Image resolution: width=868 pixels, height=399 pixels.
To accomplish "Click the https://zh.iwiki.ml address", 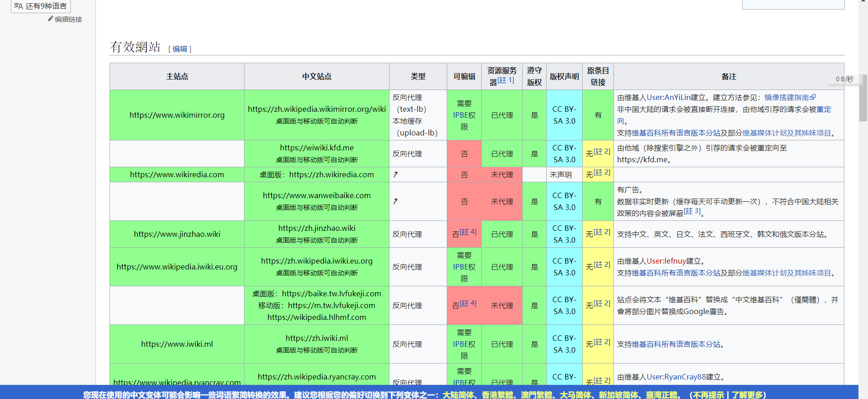I will 317,338.
